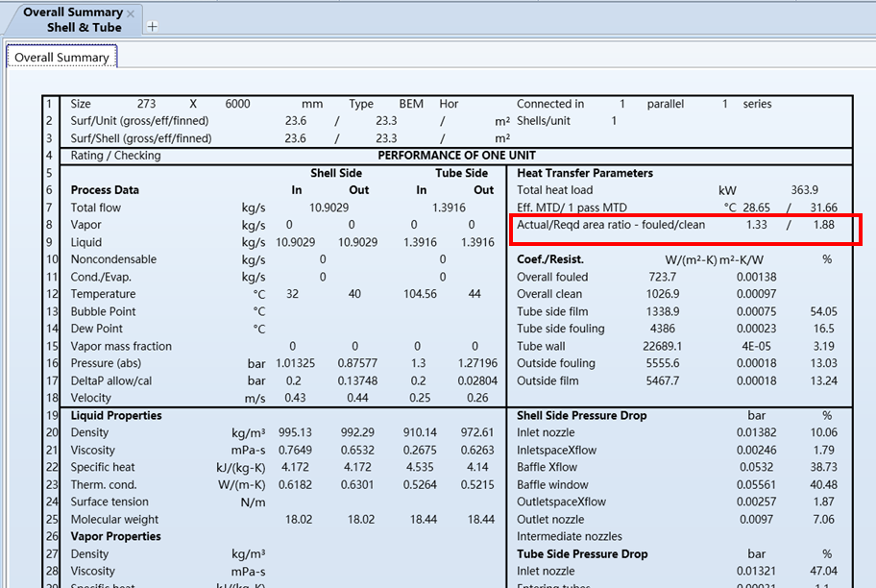Click the Velocity row label
Screen dimensions: 876x588
point(90,398)
